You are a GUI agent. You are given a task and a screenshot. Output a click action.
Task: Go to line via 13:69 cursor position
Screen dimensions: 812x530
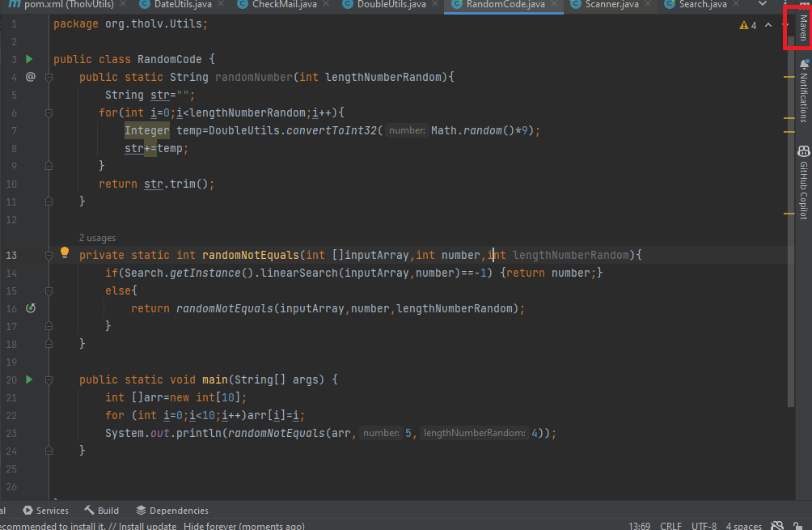(x=640, y=526)
